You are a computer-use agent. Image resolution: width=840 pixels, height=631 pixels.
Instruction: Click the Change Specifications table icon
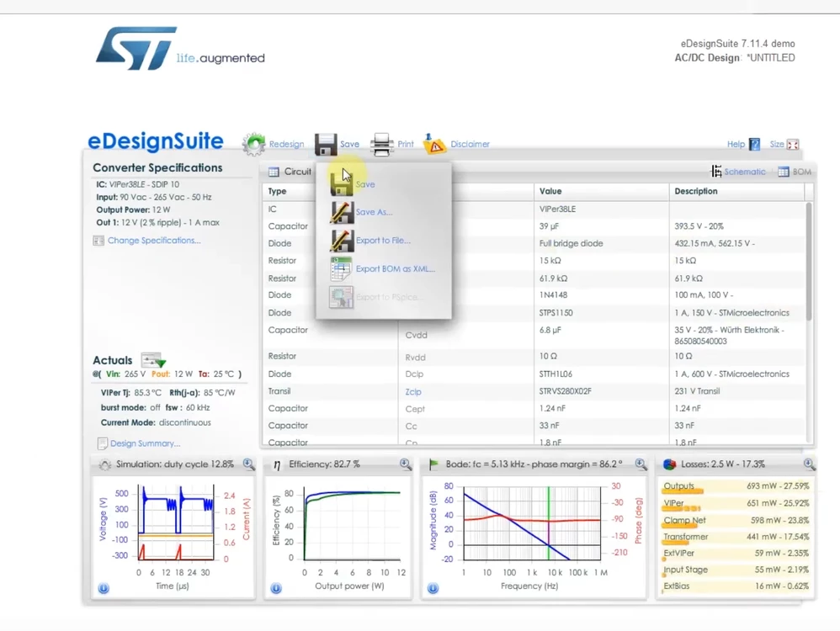(x=98, y=241)
